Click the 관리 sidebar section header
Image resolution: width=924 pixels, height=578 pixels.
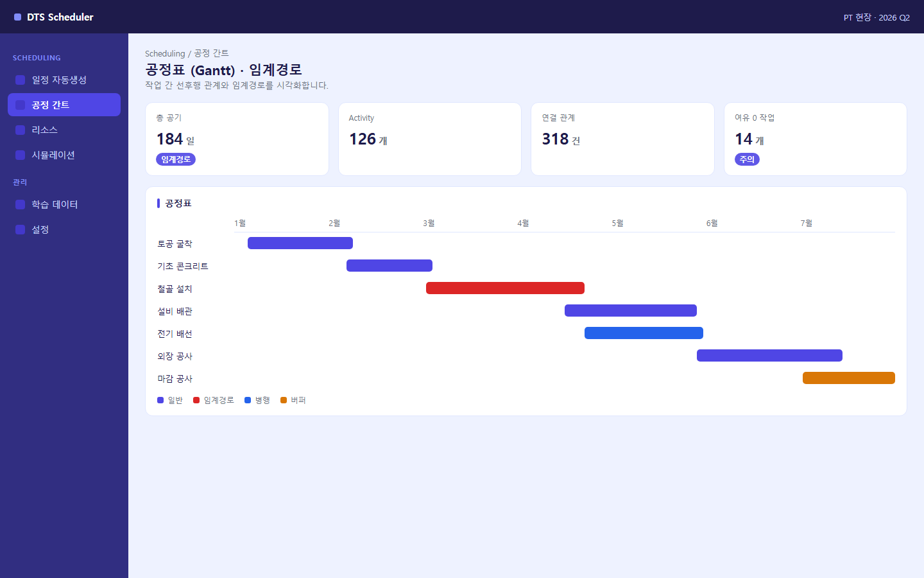tap(20, 182)
